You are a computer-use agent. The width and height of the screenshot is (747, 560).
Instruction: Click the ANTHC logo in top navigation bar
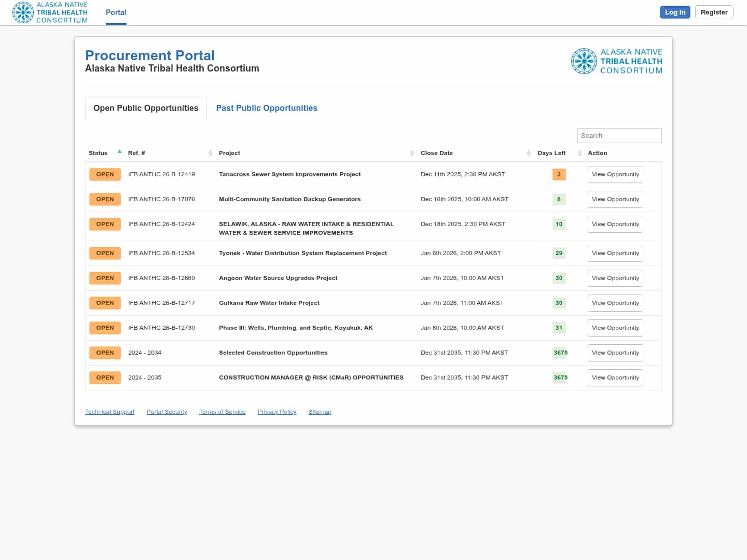coord(50,12)
